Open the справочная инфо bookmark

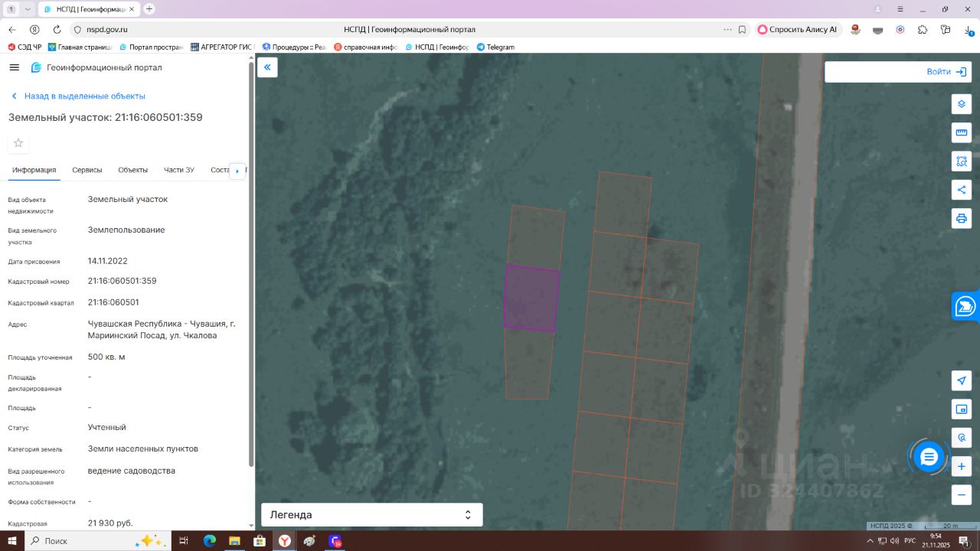coord(365,47)
